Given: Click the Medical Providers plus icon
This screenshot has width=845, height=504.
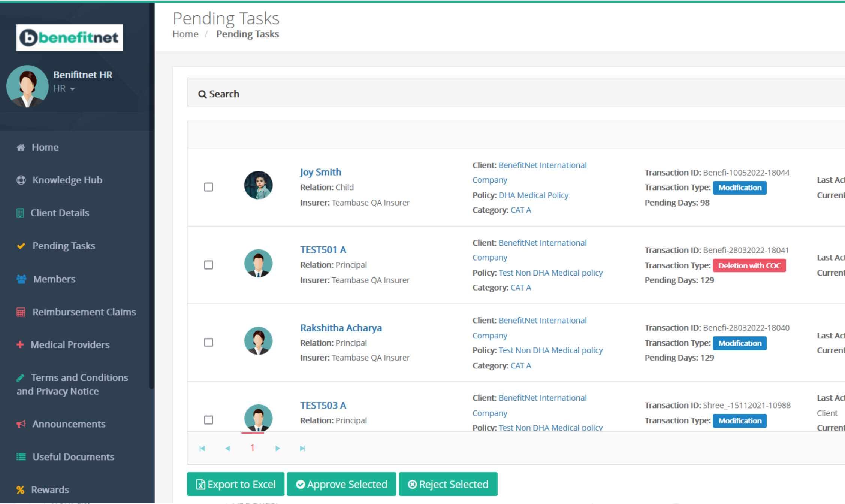Looking at the screenshot, I should (20, 344).
